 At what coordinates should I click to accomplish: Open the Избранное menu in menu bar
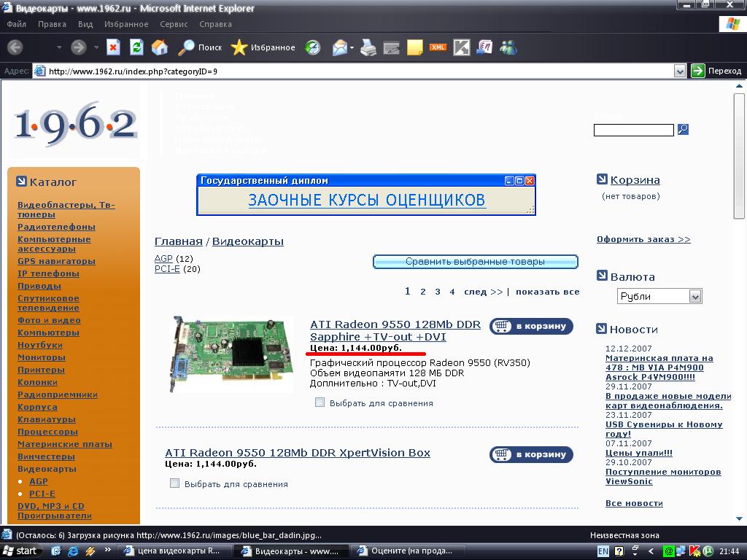click(x=126, y=24)
